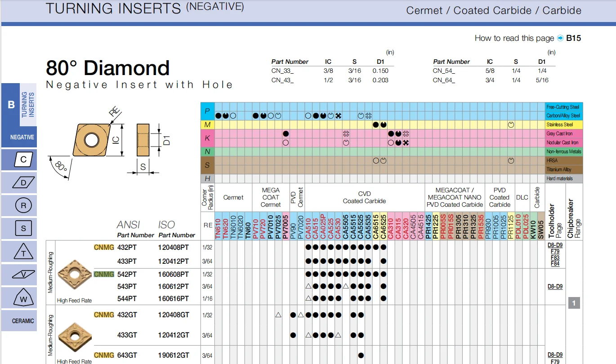Click ANSI part number 433GT

tap(127, 335)
